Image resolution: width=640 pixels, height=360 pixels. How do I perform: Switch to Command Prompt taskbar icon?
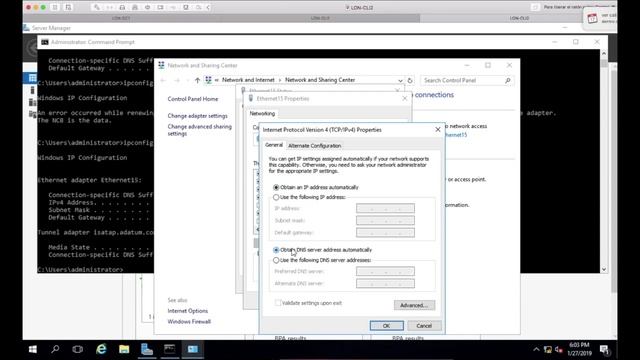(170, 349)
